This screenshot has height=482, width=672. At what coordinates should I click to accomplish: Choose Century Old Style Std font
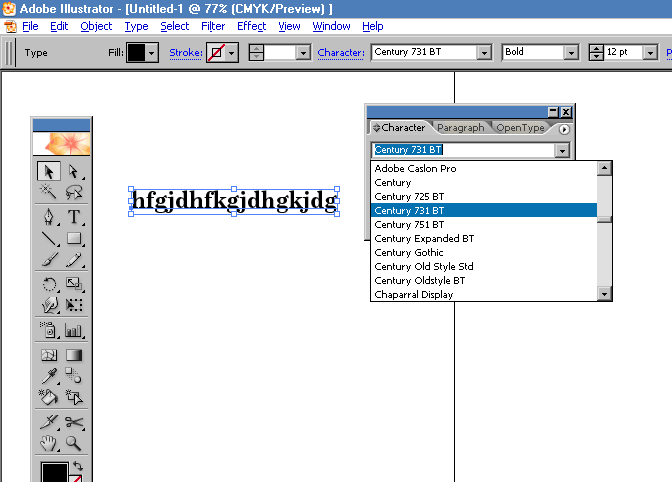(x=483, y=266)
